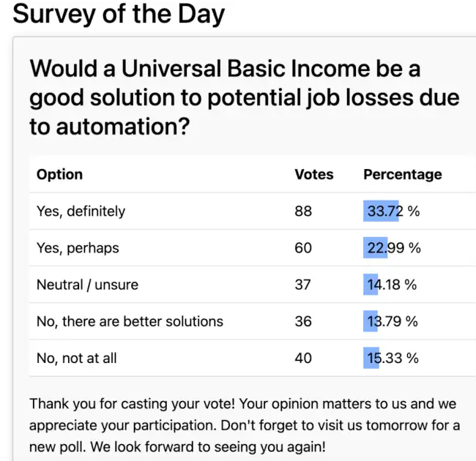The width and height of the screenshot is (476, 461).
Task: Click the vote count 36
Action: [303, 321]
